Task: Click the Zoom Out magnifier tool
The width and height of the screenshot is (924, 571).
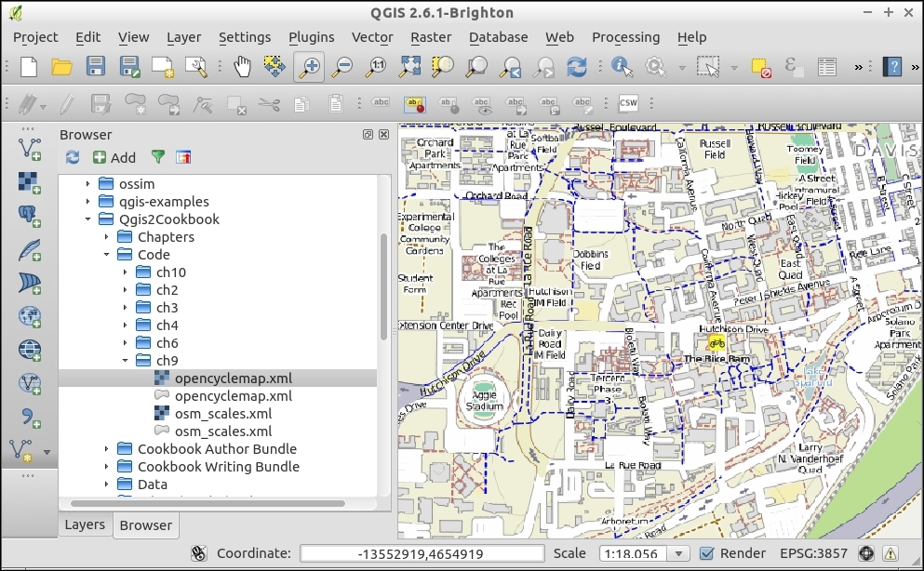Action: click(x=342, y=66)
